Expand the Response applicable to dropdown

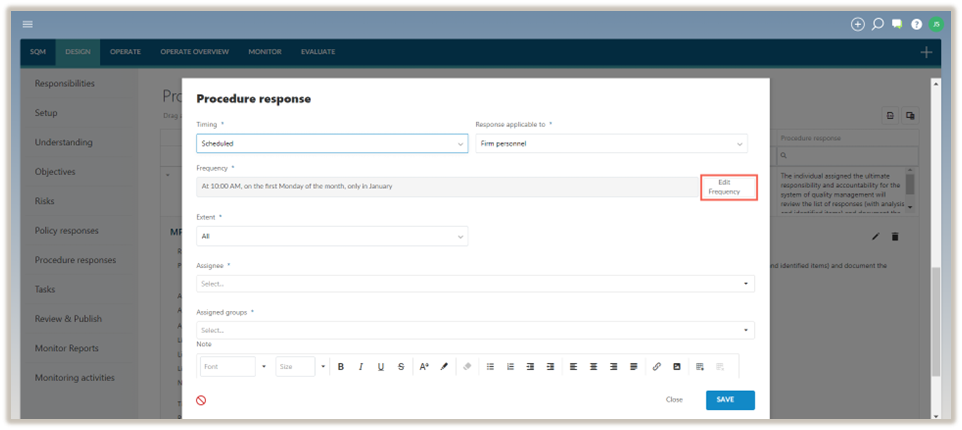click(610, 144)
